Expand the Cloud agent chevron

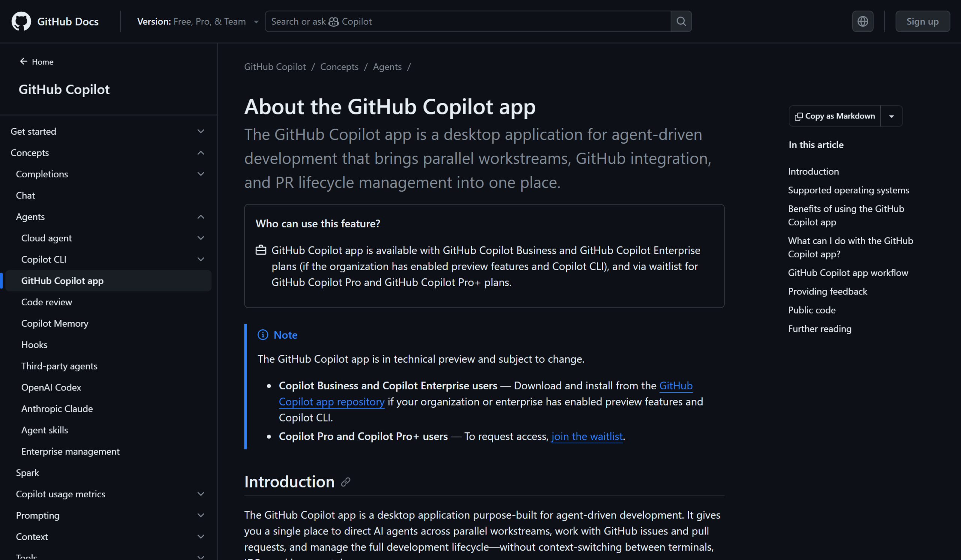point(201,238)
